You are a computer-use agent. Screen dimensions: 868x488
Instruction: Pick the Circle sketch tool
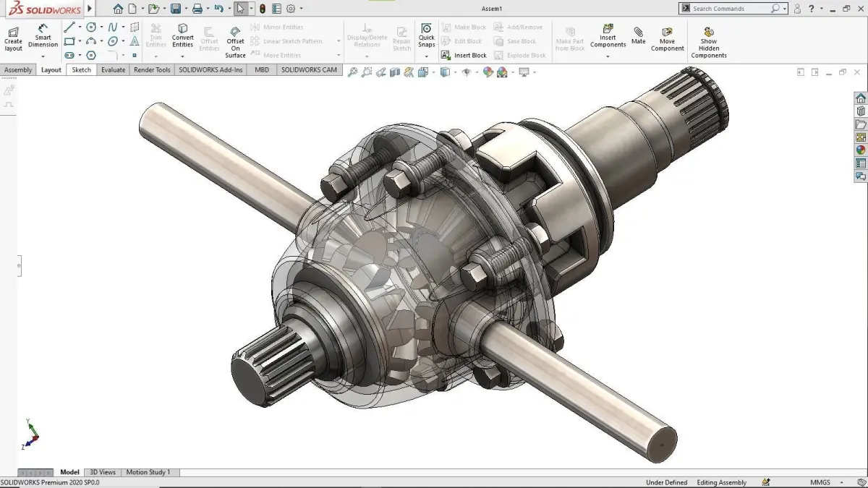click(x=91, y=27)
